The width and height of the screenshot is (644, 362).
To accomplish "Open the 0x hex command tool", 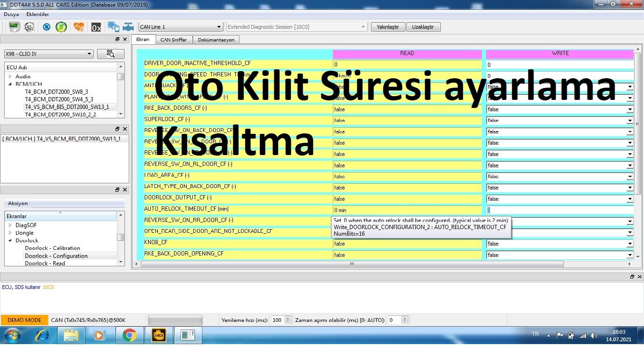I will coord(96,27).
